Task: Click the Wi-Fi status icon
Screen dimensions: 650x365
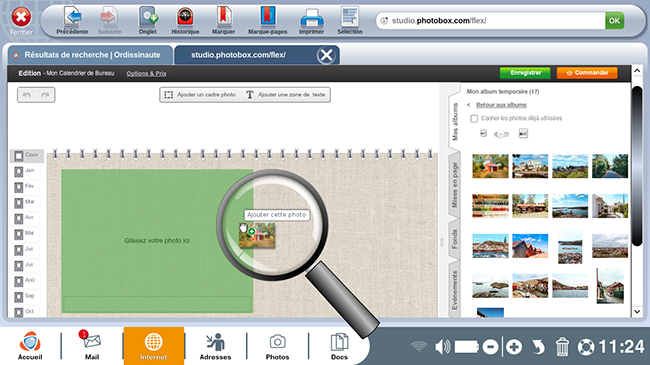Action: [x=419, y=346]
